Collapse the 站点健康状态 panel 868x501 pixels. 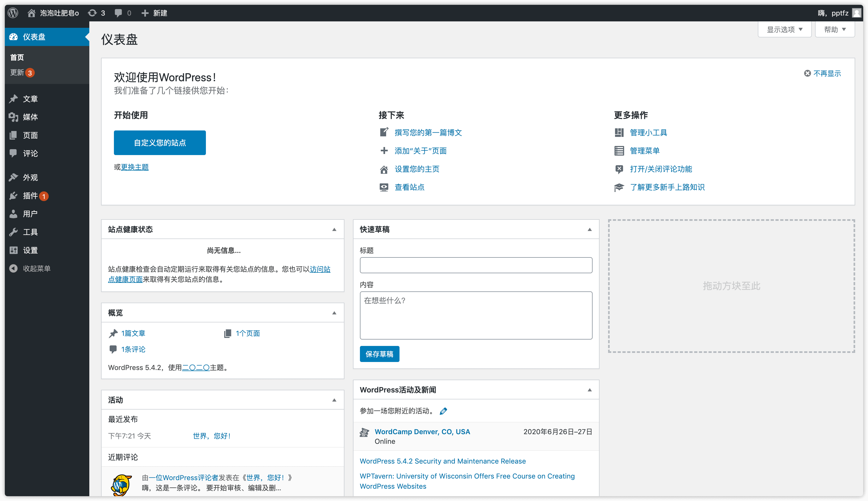click(x=334, y=229)
